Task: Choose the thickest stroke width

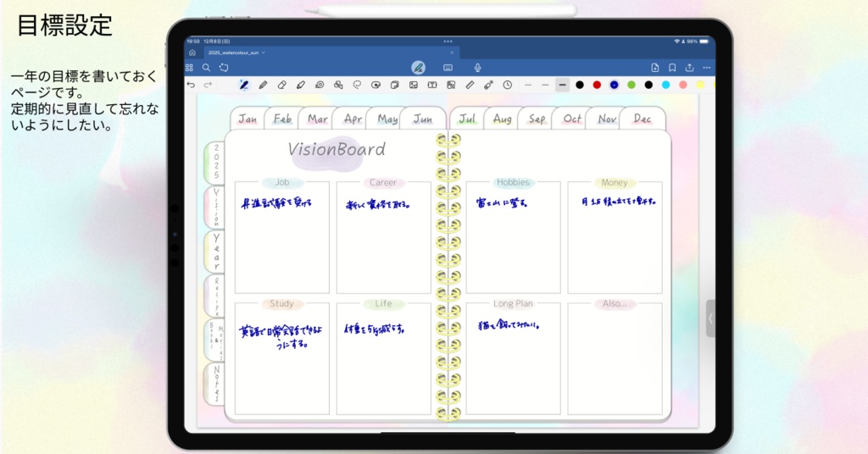Action: (x=563, y=86)
